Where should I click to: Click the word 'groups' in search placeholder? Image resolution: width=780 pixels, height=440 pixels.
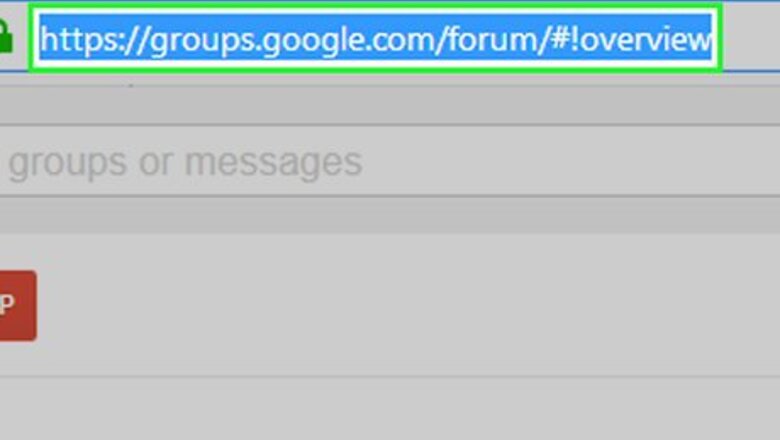coord(68,163)
